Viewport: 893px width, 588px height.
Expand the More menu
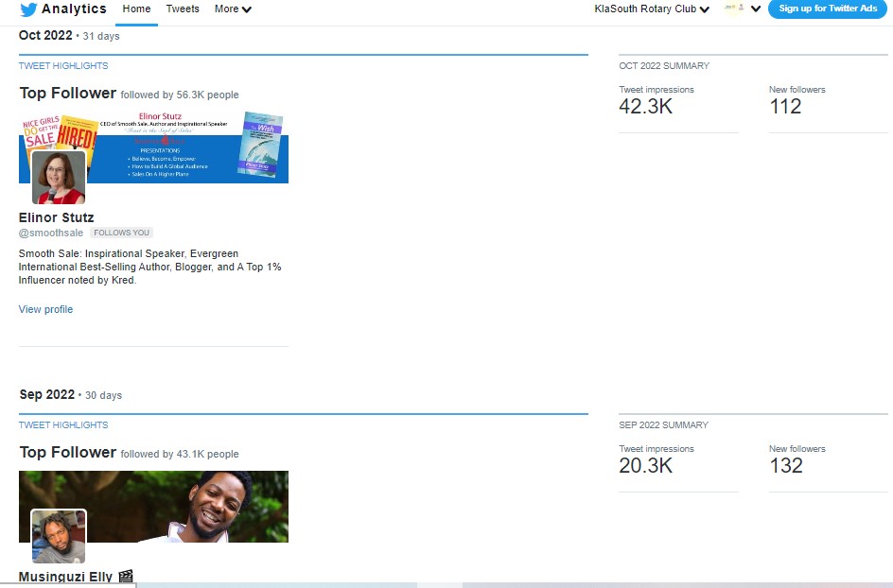point(233,9)
